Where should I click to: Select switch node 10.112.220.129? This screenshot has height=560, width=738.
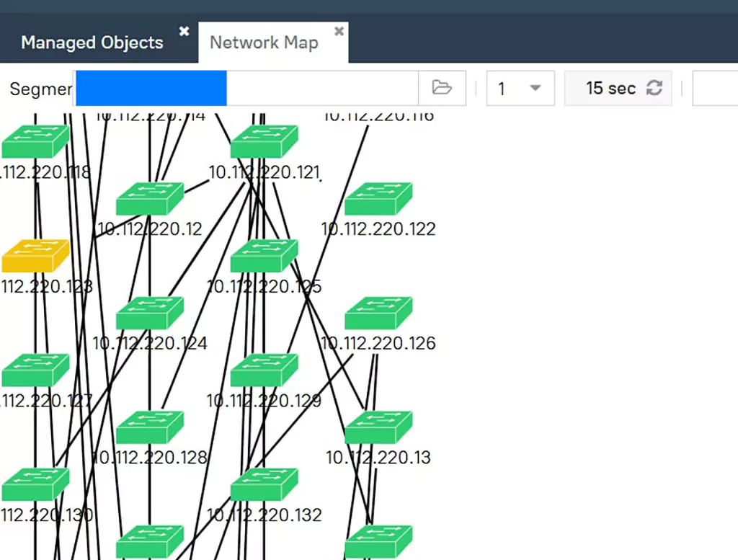(x=264, y=370)
